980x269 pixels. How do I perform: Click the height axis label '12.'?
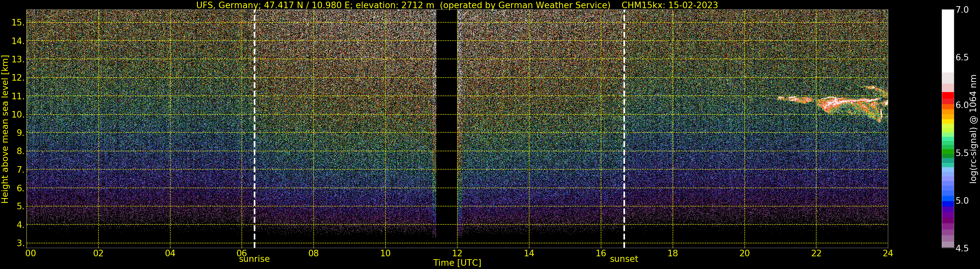coord(18,78)
